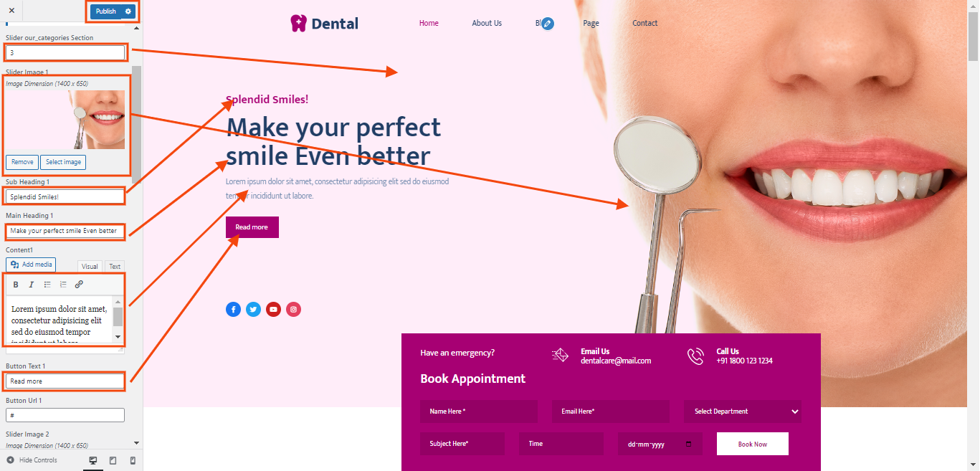Open the About Us menu item

click(x=487, y=23)
